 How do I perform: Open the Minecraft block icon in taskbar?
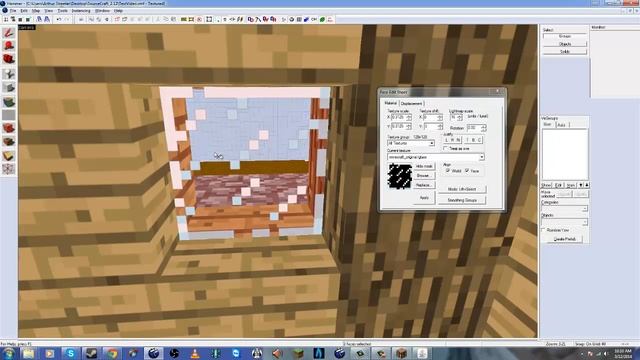pyautogui.click(x=299, y=353)
